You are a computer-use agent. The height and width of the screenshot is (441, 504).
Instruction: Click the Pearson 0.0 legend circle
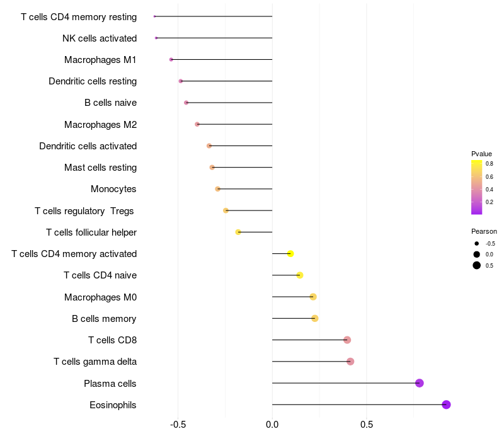[477, 254]
